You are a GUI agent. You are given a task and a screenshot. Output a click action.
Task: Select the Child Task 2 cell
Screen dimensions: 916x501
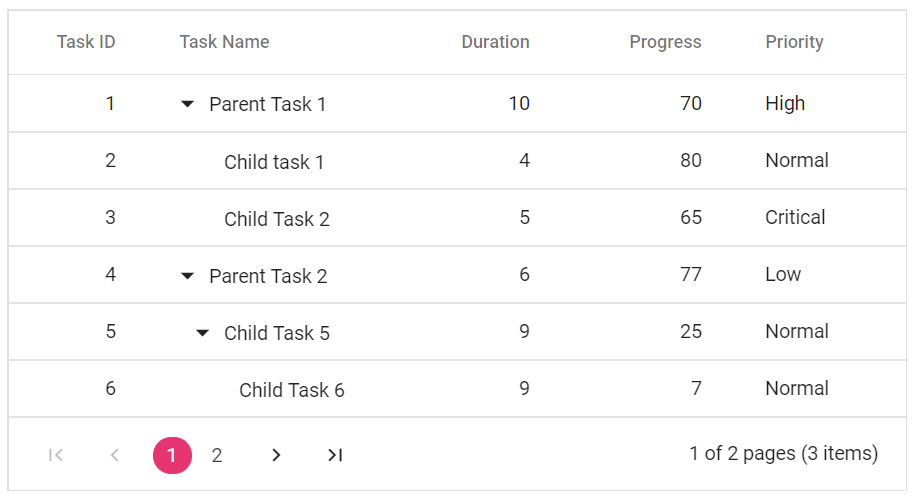click(x=277, y=219)
